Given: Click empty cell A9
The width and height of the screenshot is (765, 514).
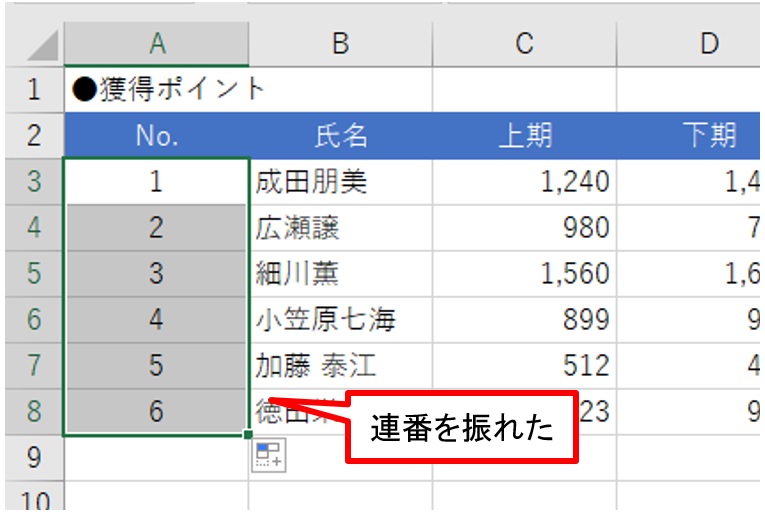Looking at the screenshot, I should click(x=156, y=457).
